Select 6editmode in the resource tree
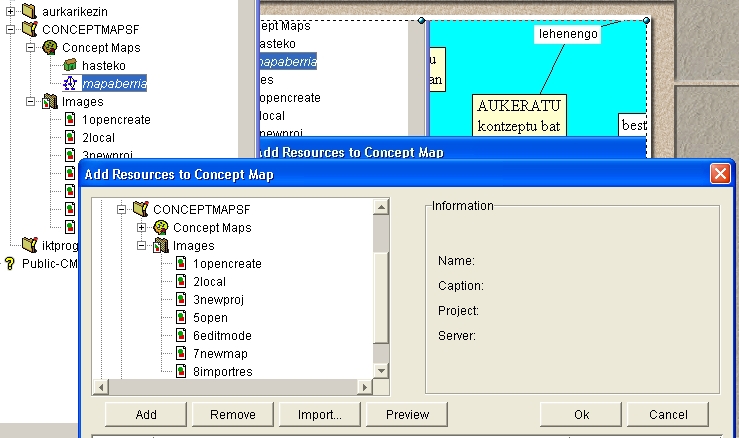 tap(216, 335)
